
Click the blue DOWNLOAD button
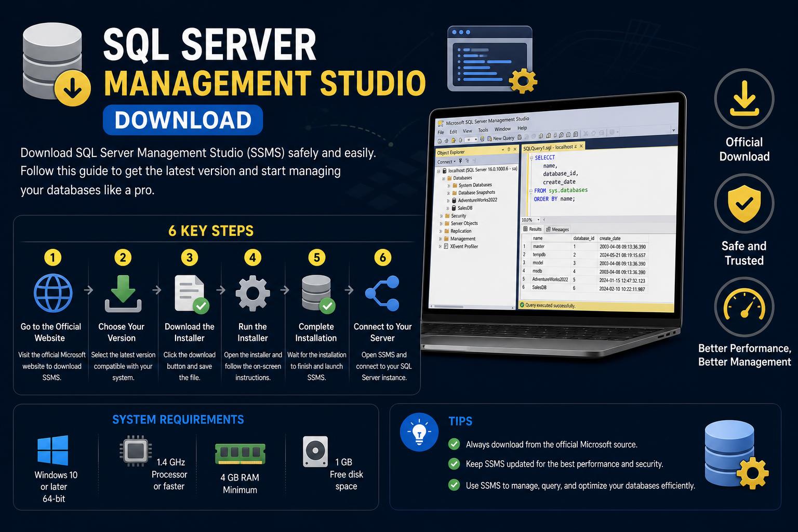pyautogui.click(x=183, y=120)
